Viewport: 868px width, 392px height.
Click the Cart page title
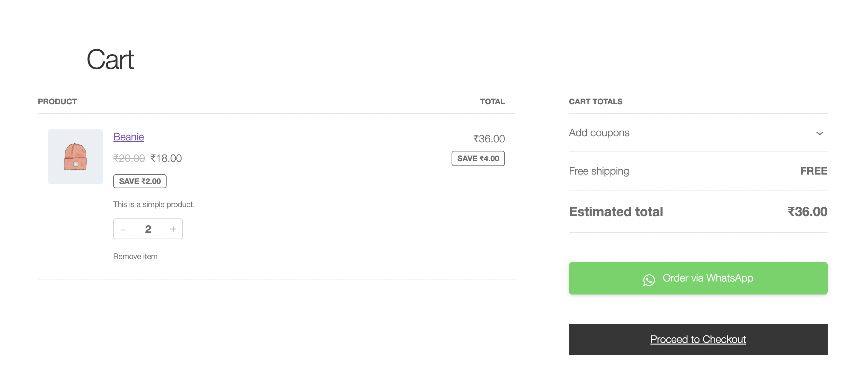110,59
